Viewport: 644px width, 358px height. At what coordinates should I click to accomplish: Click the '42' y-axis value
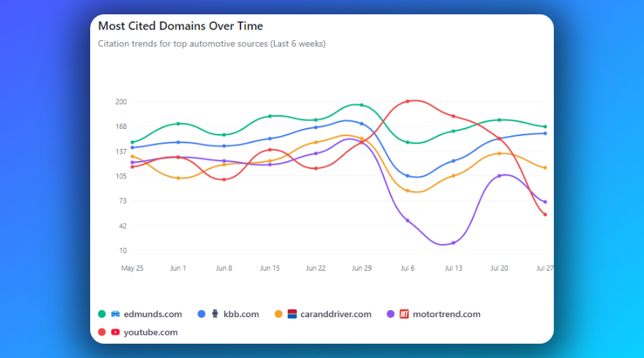(123, 226)
